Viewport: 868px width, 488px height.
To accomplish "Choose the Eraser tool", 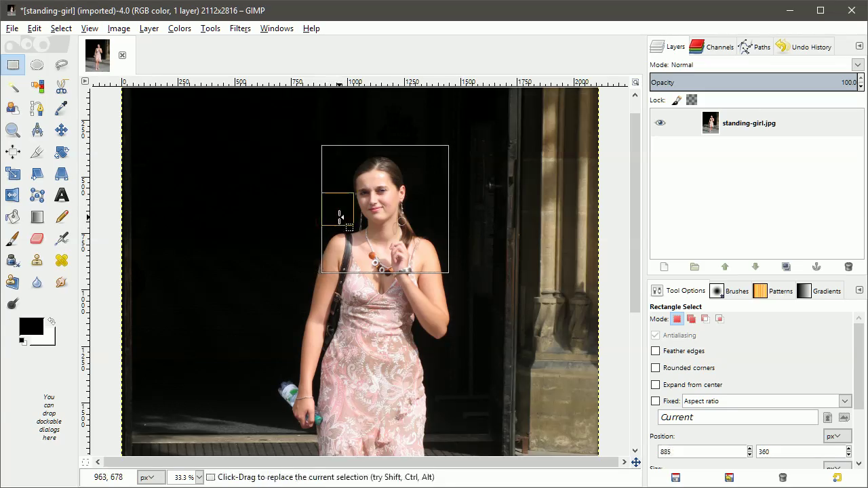I will pos(37,239).
